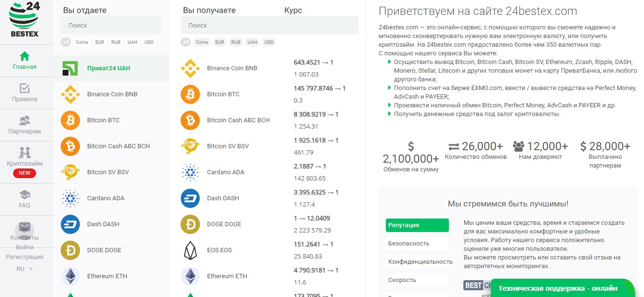644x297 pixels.
Task: Open the Главная home icon
Action: click(x=25, y=56)
